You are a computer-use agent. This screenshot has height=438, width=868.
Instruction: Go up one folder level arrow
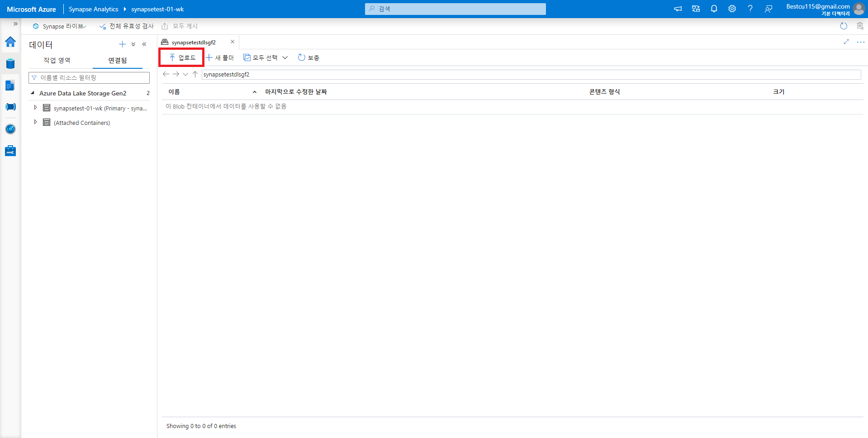(195, 74)
